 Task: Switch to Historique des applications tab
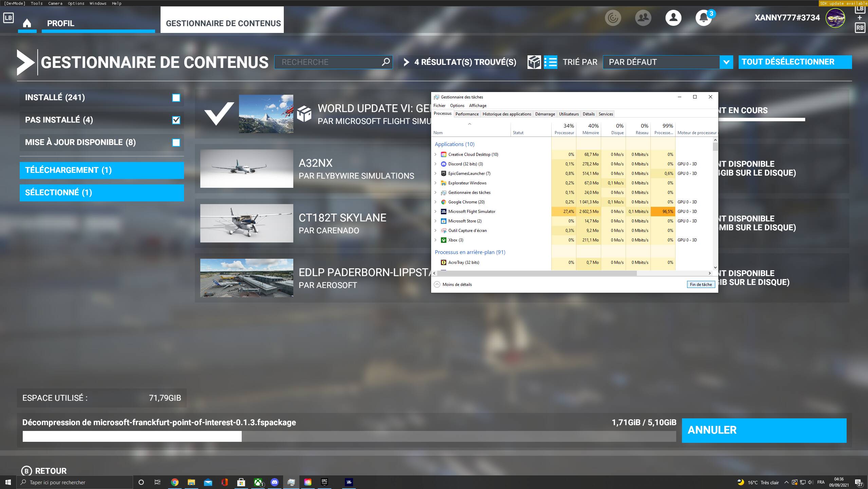pos(507,114)
